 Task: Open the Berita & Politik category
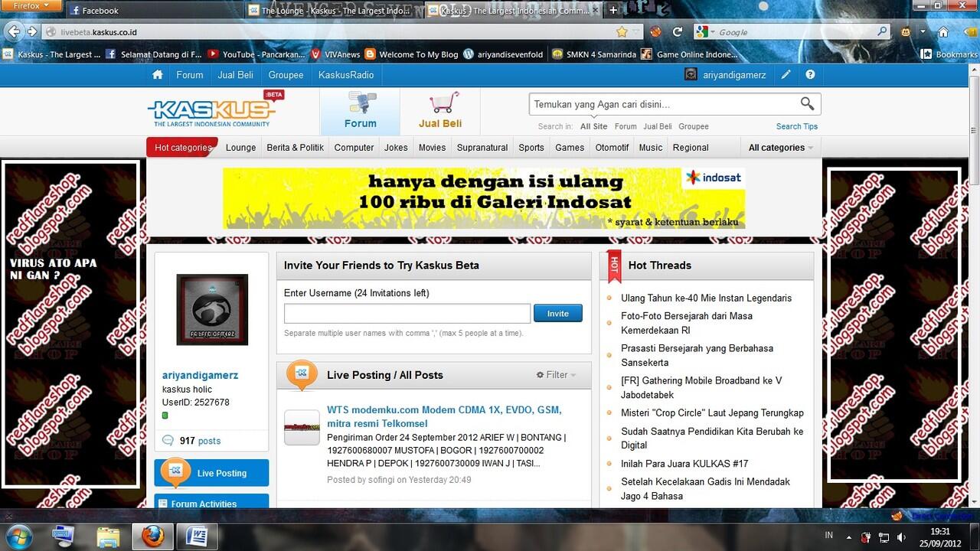(296, 148)
